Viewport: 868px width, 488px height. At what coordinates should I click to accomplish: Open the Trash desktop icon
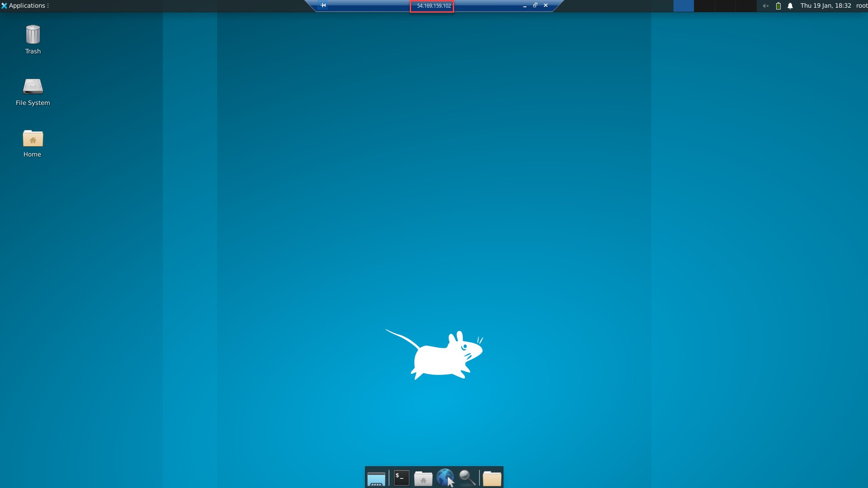(33, 39)
